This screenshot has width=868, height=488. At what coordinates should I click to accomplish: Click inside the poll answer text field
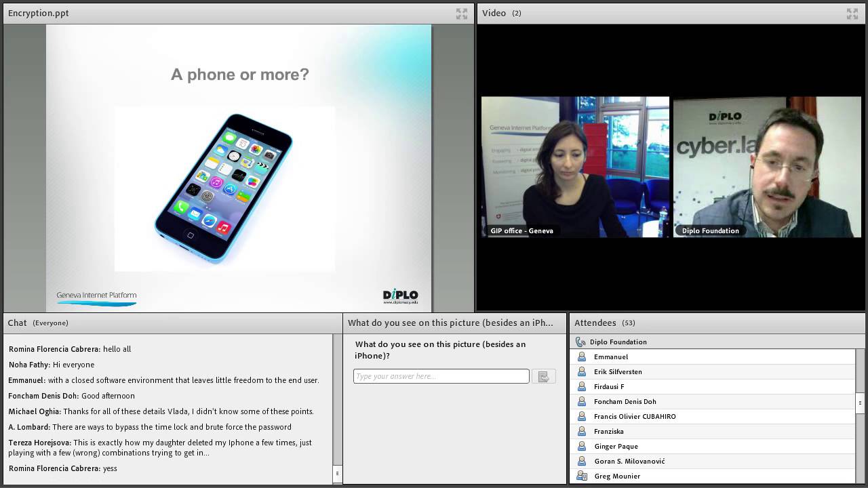441,376
